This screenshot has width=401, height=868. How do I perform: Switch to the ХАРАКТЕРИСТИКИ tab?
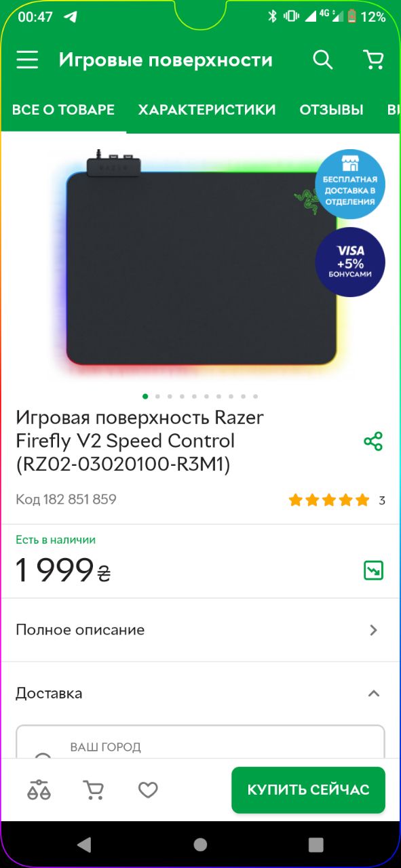[207, 110]
